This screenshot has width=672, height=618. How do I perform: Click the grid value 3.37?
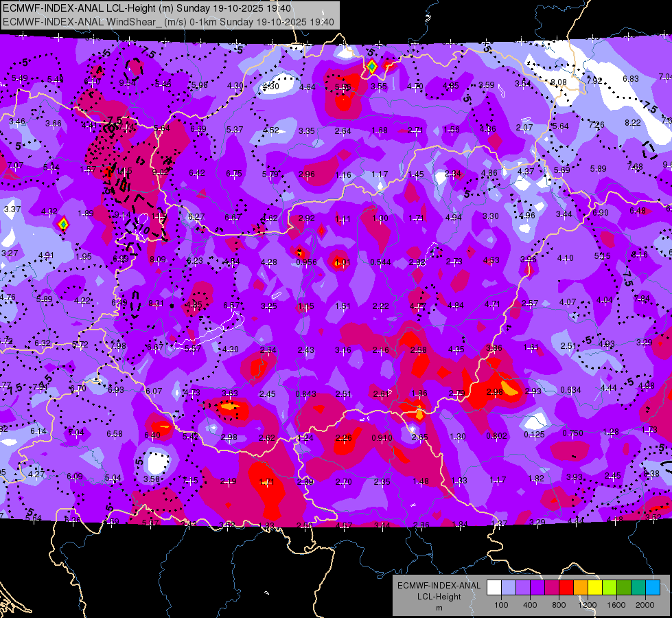coord(12,209)
